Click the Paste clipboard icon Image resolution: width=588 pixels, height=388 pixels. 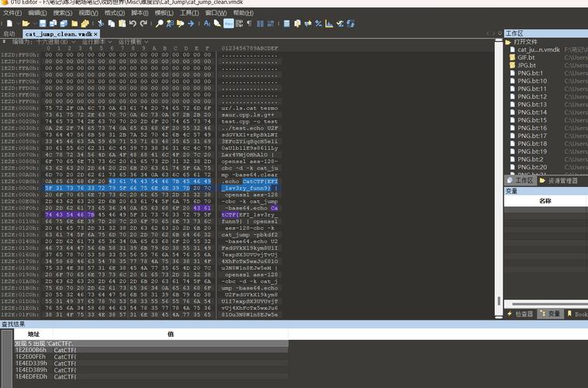click(122, 23)
